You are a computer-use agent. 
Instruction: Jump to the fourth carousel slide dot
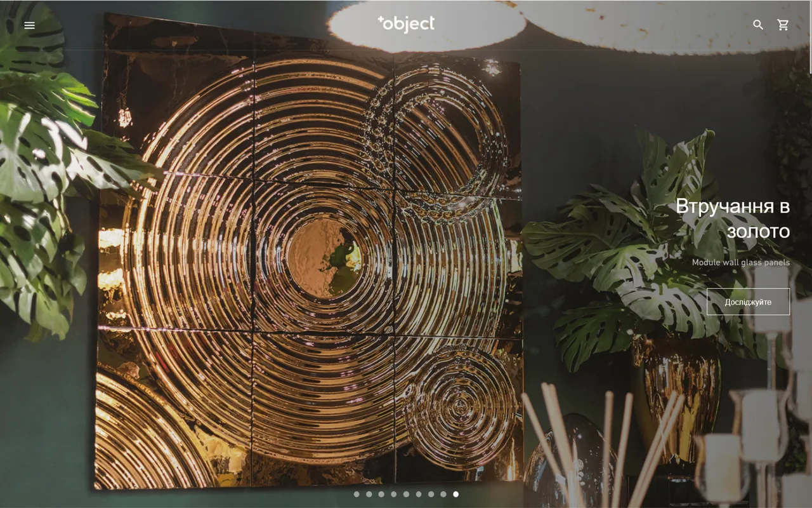(x=394, y=494)
